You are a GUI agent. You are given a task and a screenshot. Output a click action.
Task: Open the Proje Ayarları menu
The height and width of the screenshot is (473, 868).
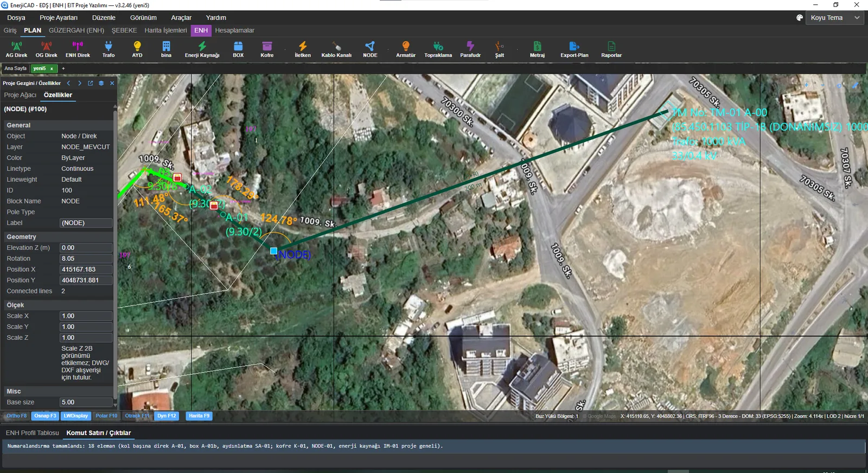(x=59, y=18)
